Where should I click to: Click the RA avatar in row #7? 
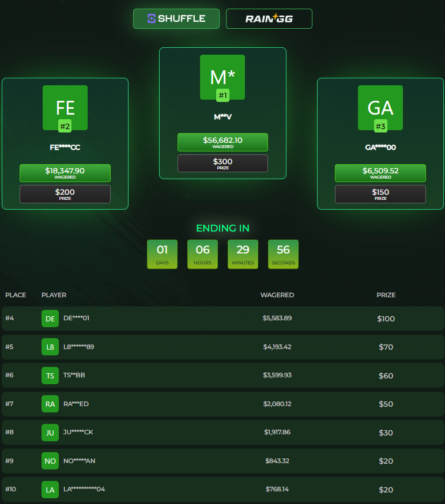(50, 404)
